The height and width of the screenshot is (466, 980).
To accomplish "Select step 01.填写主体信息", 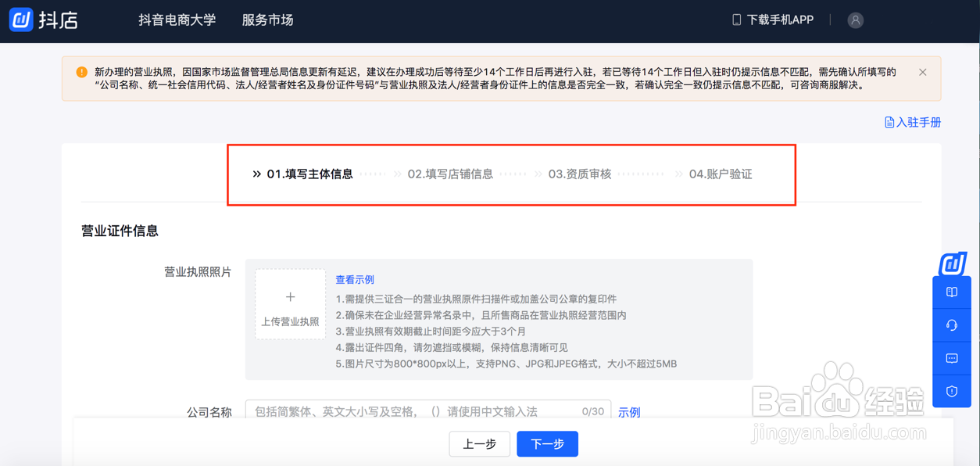I will pyautogui.click(x=309, y=174).
